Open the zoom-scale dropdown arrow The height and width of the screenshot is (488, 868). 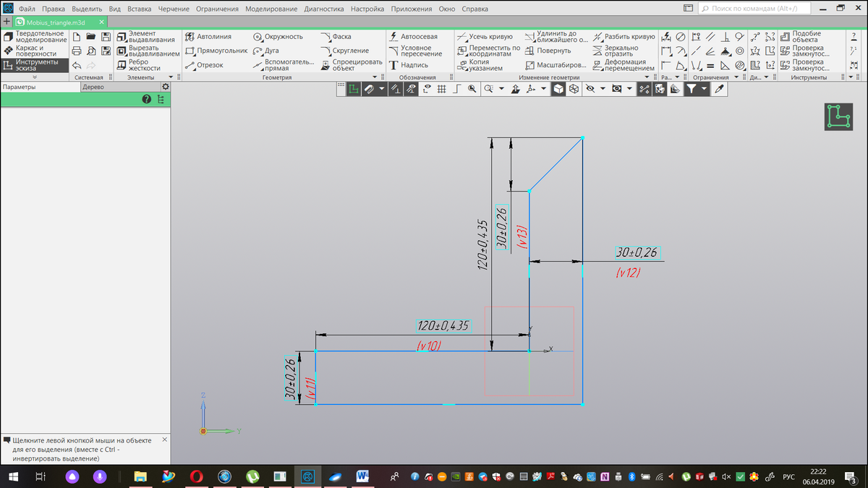(x=501, y=89)
